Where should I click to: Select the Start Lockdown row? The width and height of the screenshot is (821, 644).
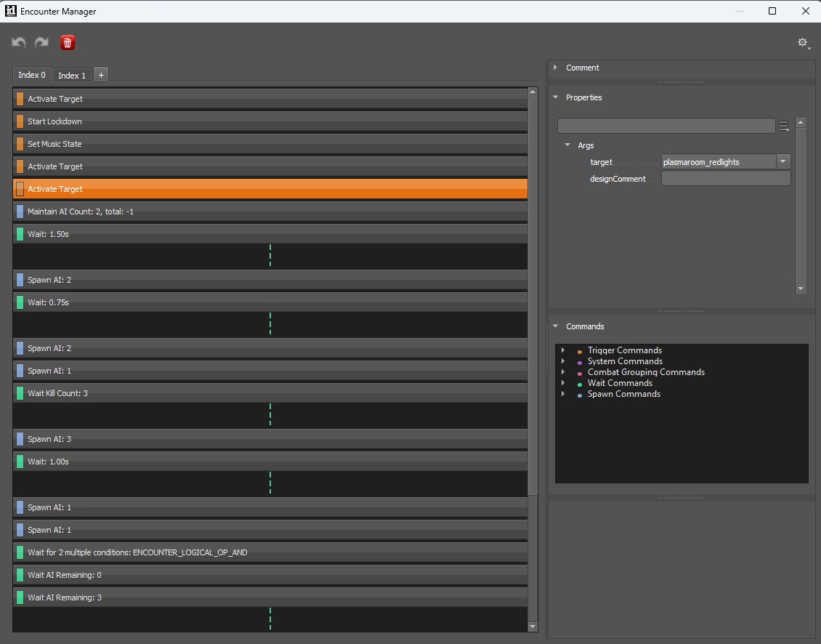(270, 121)
